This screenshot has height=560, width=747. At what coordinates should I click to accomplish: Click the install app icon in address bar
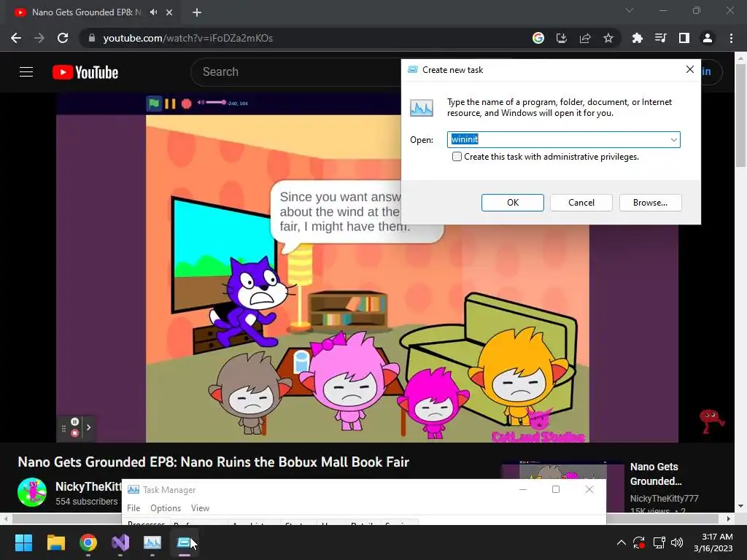tap(562, 38)
